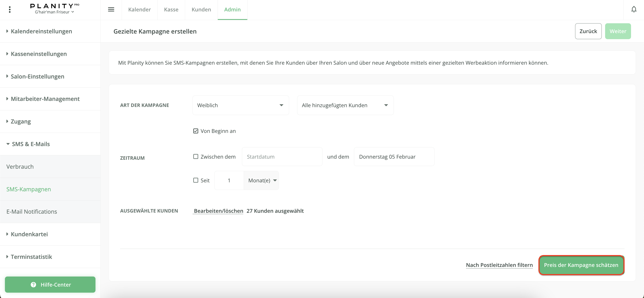Open the Monat(e) unit dropdown
644x298 pixels.
pos(261,180)
